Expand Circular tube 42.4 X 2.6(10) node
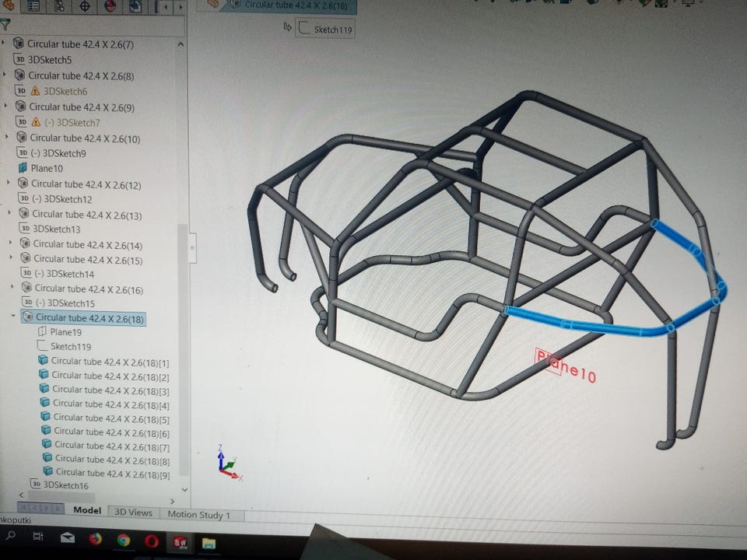 tap(7, 137)
